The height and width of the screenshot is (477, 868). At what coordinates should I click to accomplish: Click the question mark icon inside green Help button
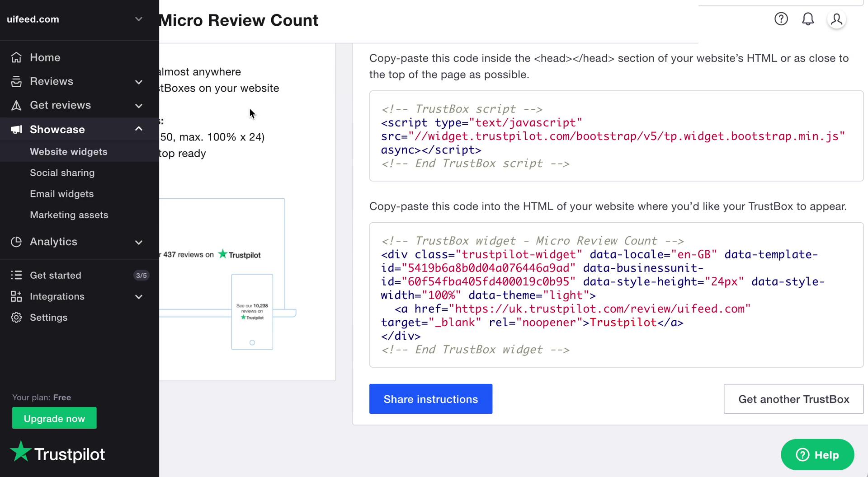802,455
